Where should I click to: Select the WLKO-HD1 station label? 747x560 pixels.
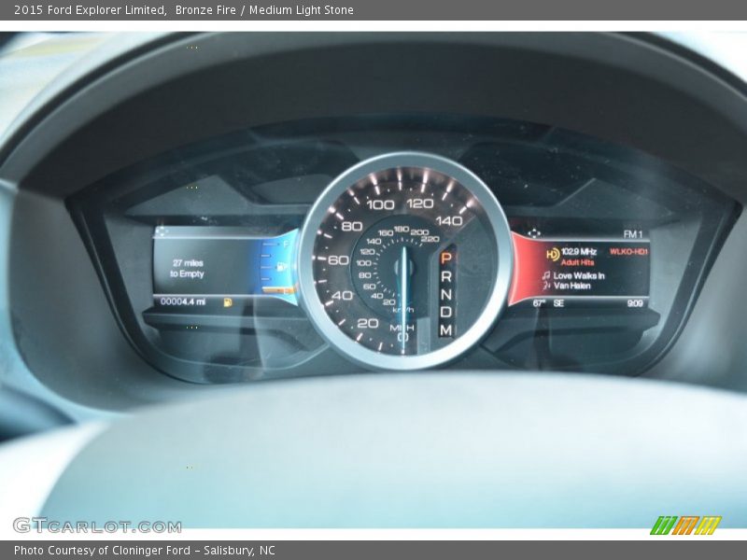(x=629, y=252)
